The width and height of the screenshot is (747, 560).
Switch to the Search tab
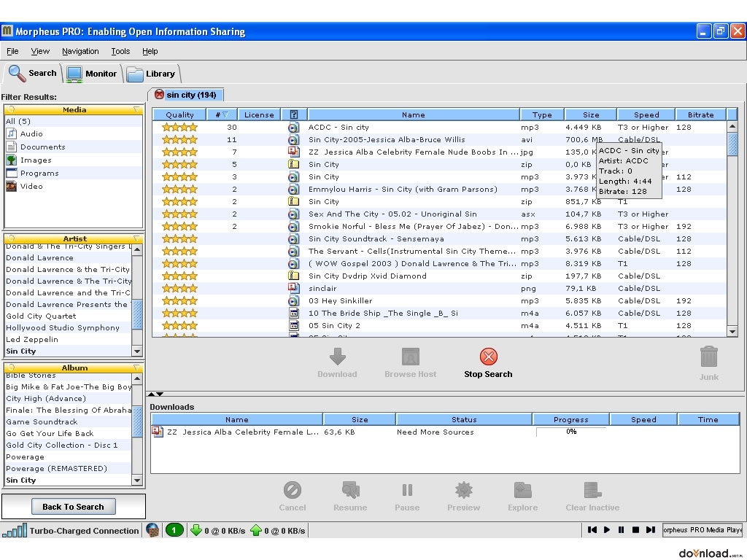(32, 73)
